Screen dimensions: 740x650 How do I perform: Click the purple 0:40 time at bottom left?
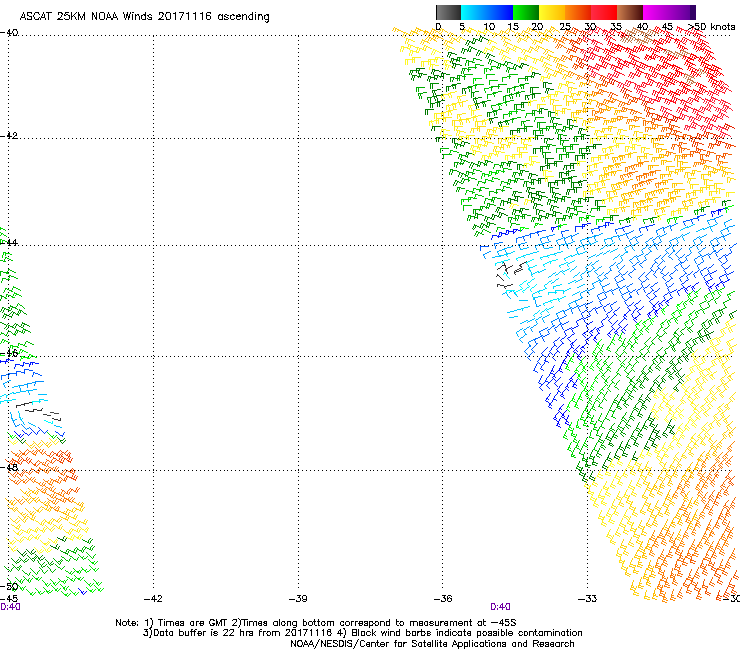tap(10, 607)
